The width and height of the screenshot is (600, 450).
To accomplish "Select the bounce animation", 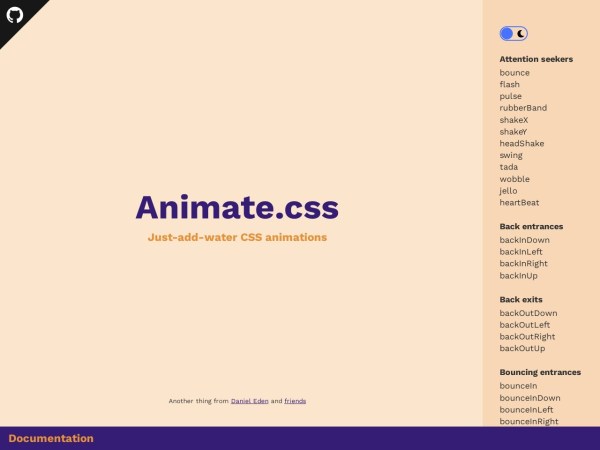I will (x=514, y=73).
